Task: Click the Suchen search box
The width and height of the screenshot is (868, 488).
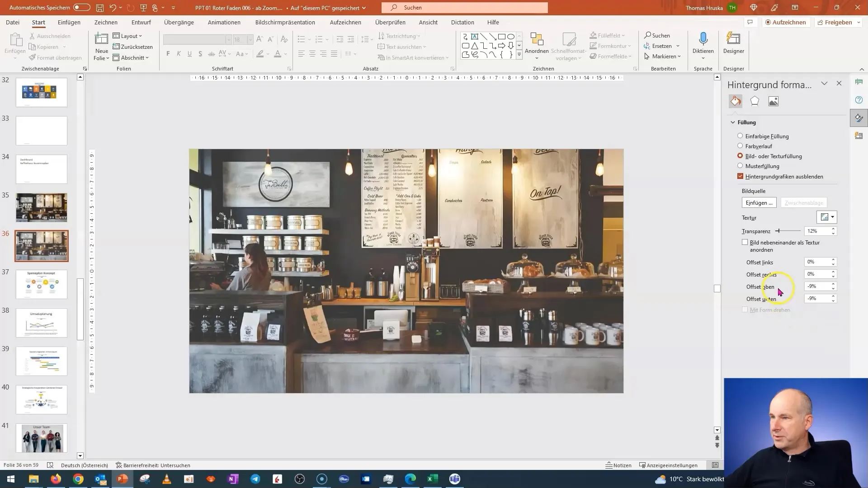Action: point(464,8)
